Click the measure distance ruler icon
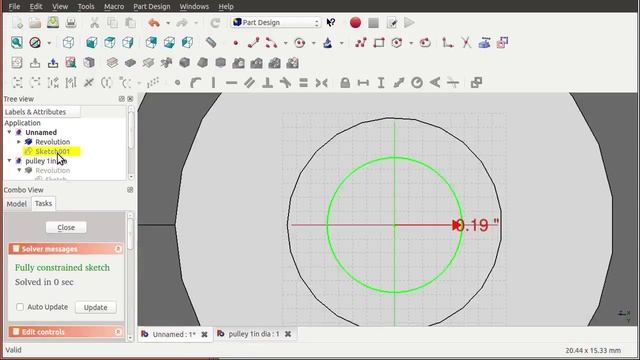This screenshot has width=640, height=360. pyautogui.click(x=211, y=42)
